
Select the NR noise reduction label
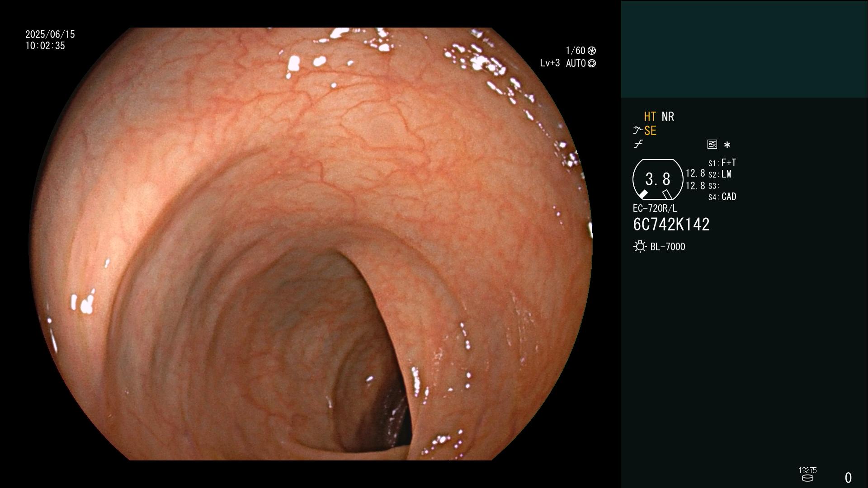click(x=668, y=117)
